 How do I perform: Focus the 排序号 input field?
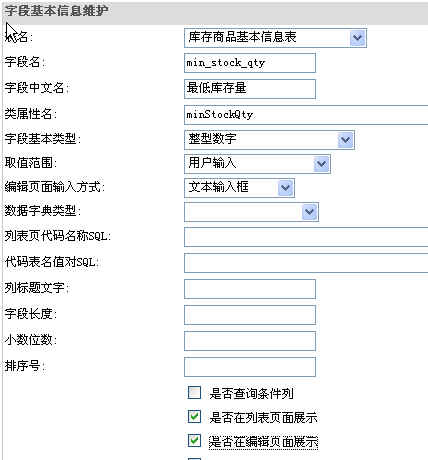pos(250,367)
